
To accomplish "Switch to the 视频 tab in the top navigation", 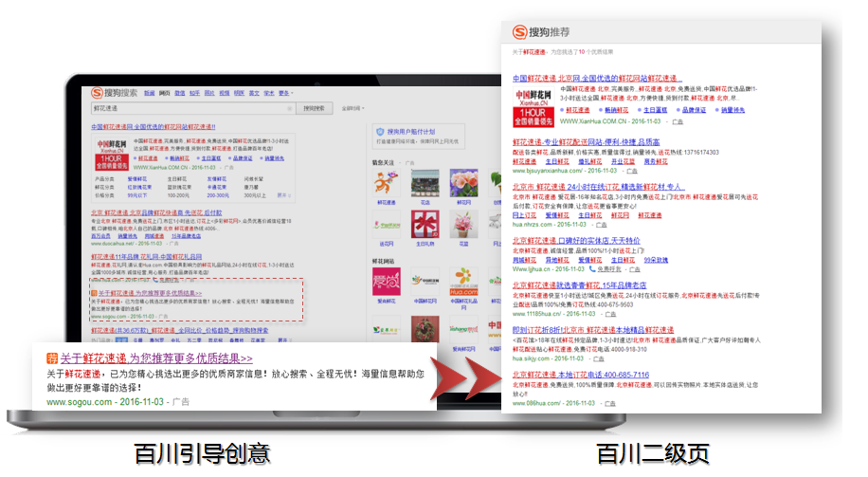I will pos(225,93).
